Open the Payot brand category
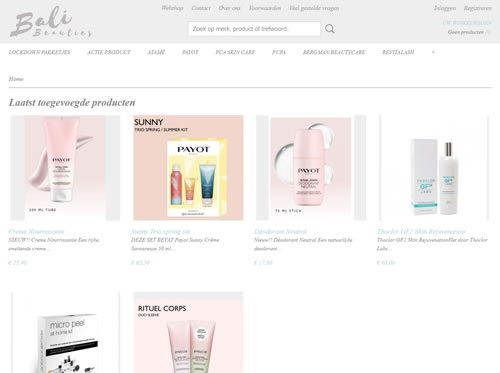 190,52
